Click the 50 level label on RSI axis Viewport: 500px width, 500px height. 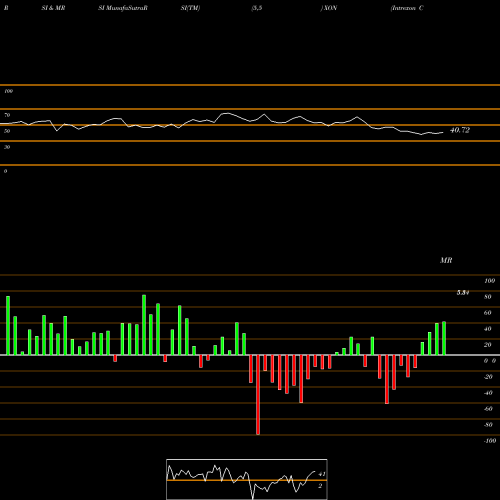coord(7,131)
